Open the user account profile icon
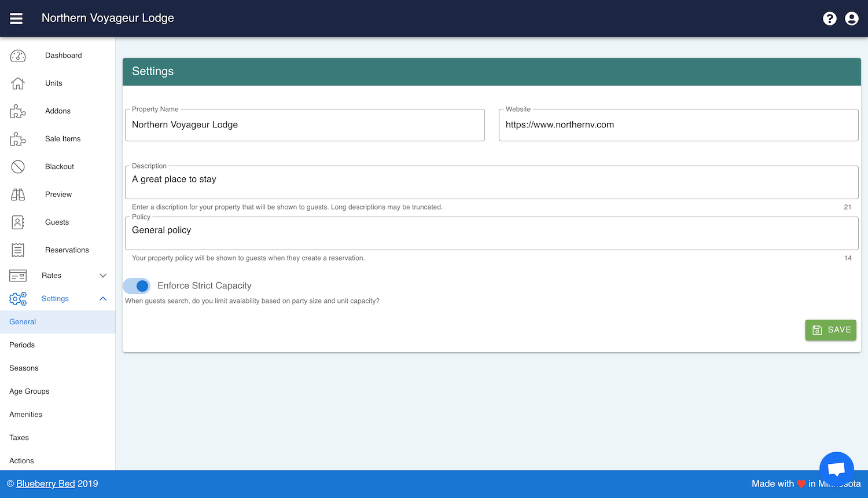 851,19
